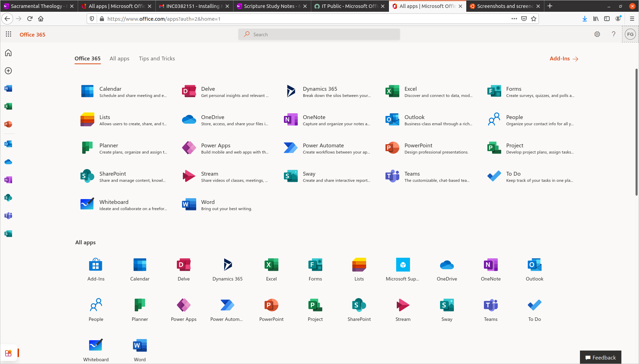Open a new browser tab
The height and width of the screenshot is (364, 639).
pos(550,6)
